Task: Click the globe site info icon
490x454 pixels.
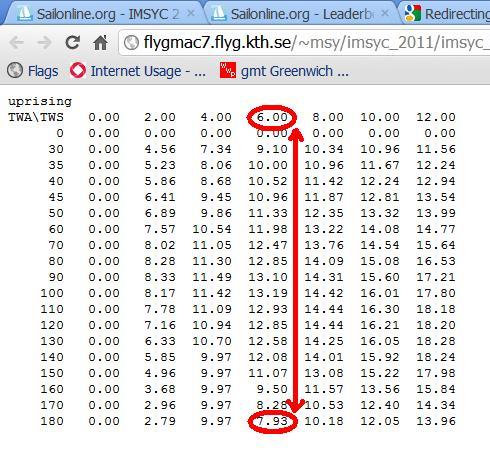Action: coord(131,43)
